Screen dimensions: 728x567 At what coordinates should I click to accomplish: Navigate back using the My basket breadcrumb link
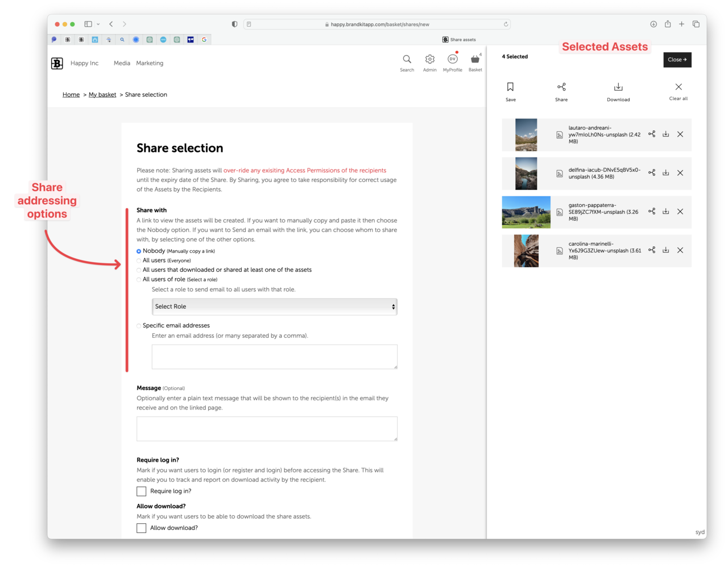pyautogui.click(x=102, y=94)
